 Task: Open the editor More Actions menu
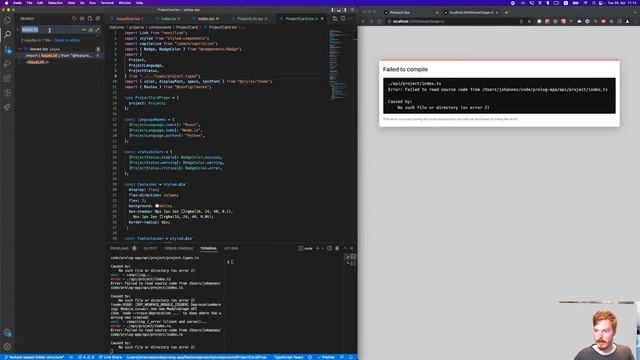(x=351, y=18)
